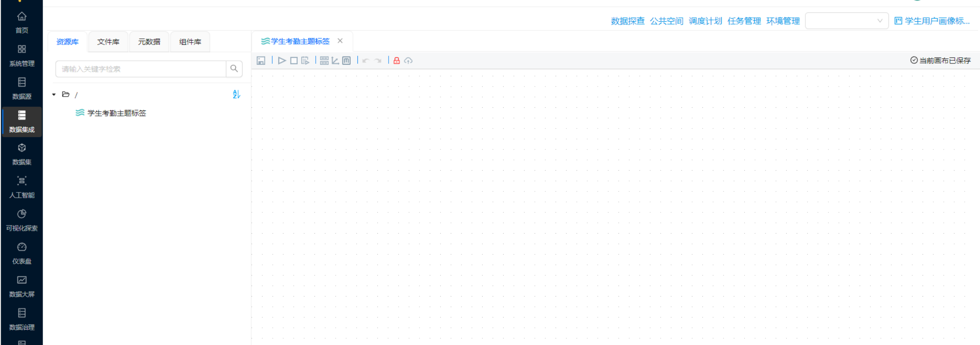This screenshot has width=980, height=345.
Task: Click the axis-arrows icon in the canvas toolbar
Action: (335, 61)
